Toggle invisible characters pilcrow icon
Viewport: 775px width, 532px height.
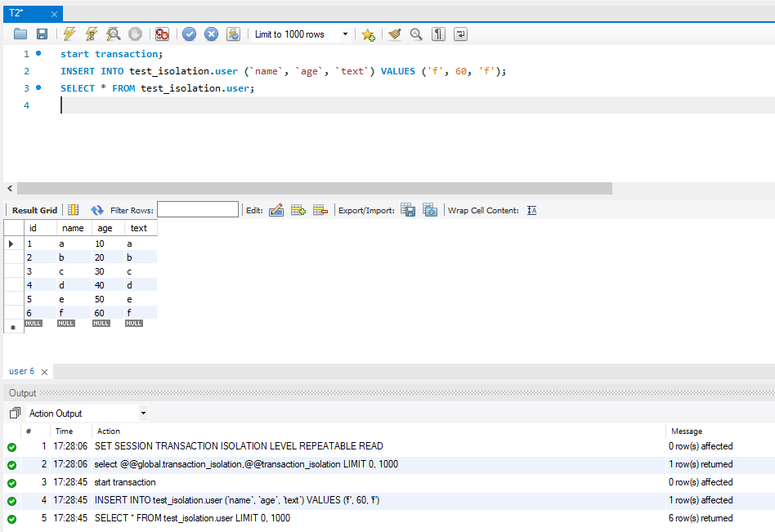[x=438, y=34]
